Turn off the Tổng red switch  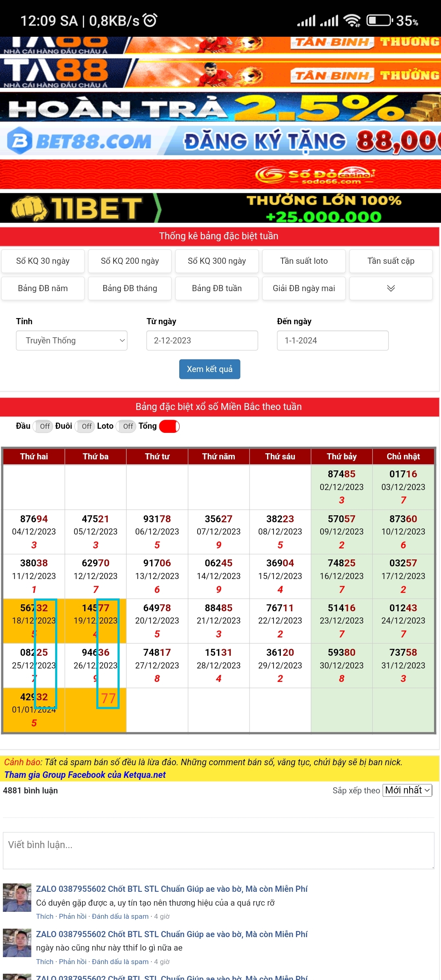point(169,426)
